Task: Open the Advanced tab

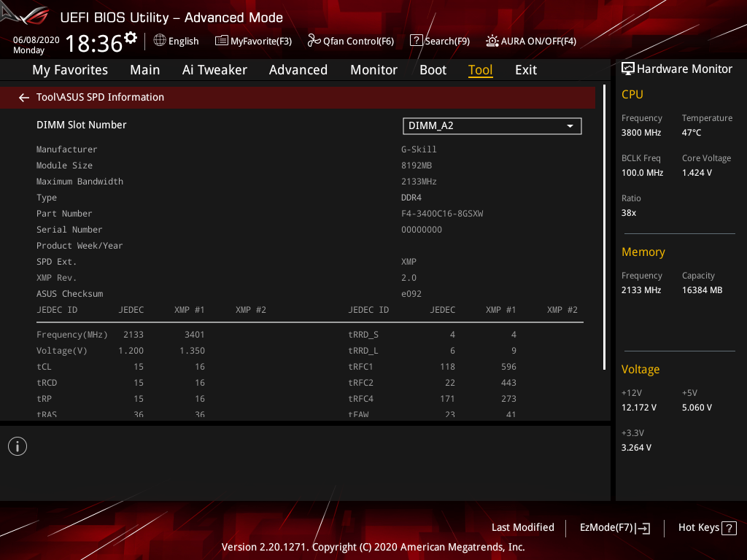Action: pos(298,70)
